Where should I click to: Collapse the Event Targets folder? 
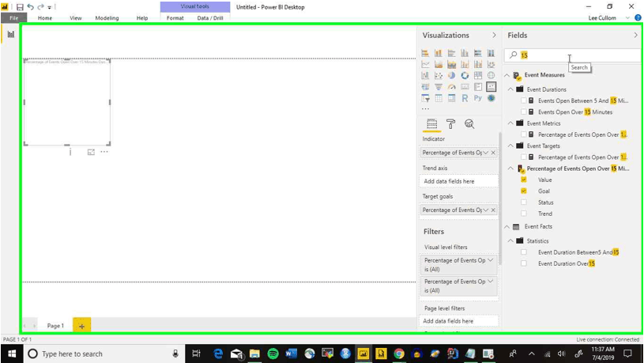510,146
